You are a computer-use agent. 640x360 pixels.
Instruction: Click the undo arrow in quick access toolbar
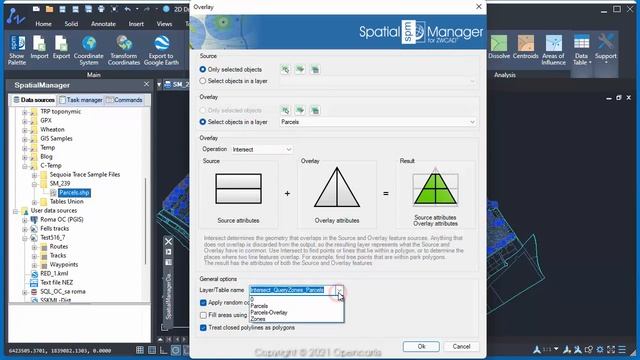point(127,9)
